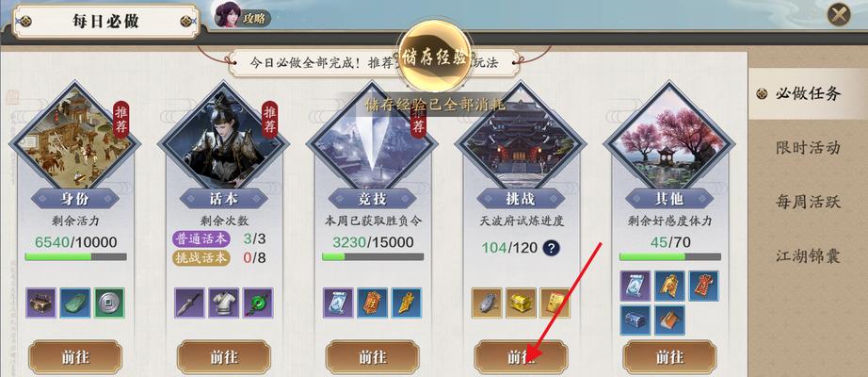The width and height of the screenshot is (868, 377).
Task: Click the question mark help icon beside 104/120
Action: (550, 247)
